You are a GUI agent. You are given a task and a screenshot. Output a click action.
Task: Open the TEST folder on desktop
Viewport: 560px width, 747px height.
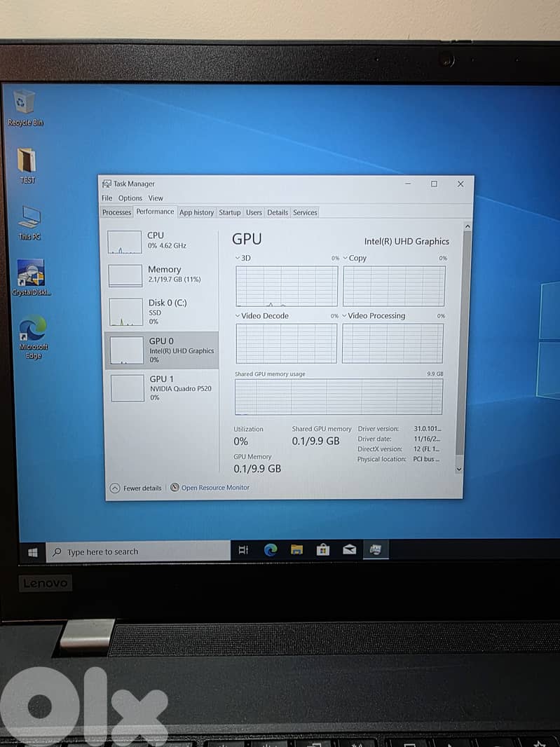coord(27,165)
